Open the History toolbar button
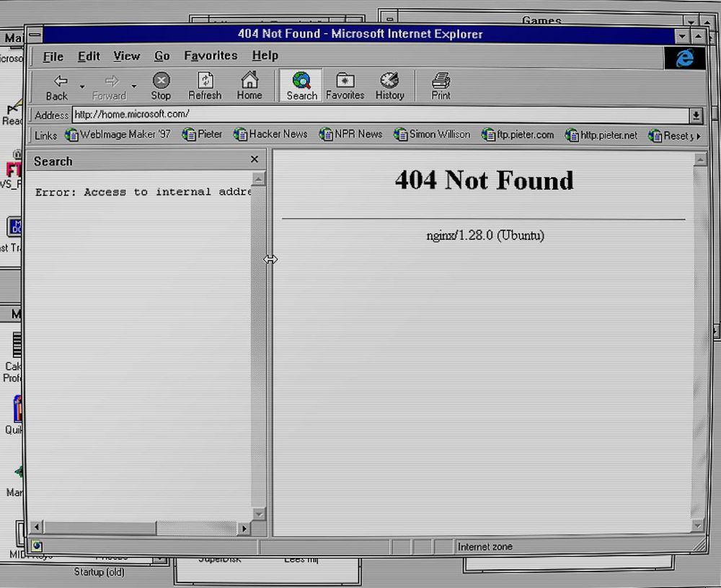Screen dimensions: 721x588 [x=390, y=86]
